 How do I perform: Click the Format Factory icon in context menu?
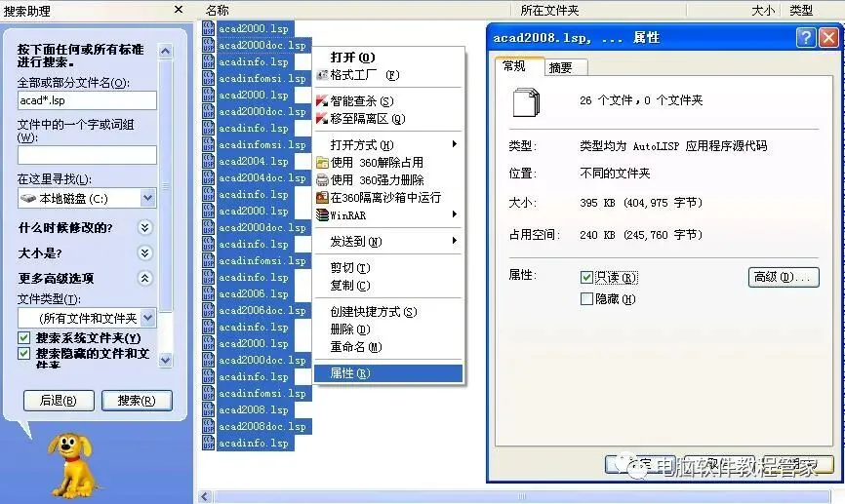322,75
